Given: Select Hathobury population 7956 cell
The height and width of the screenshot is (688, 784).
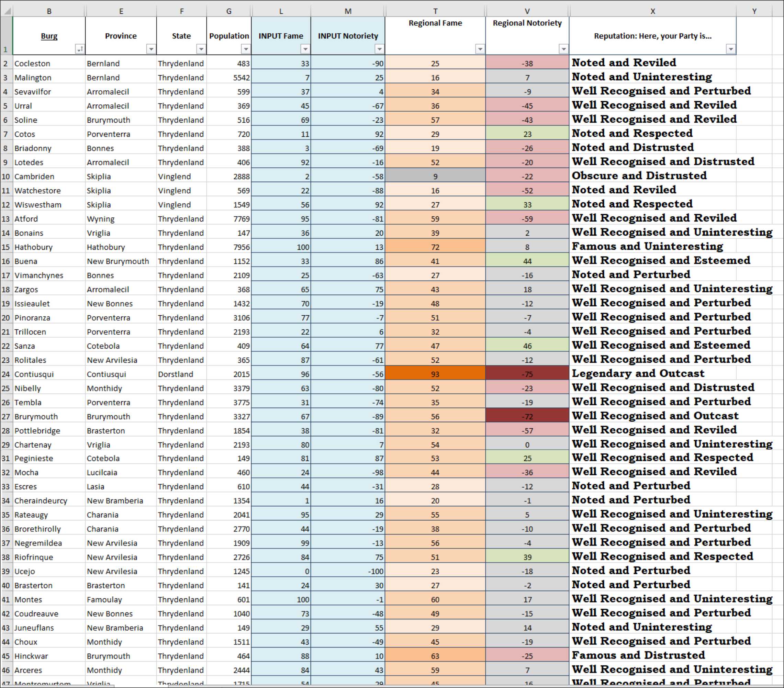Looking at the screenshot, I should coord(229,247).
